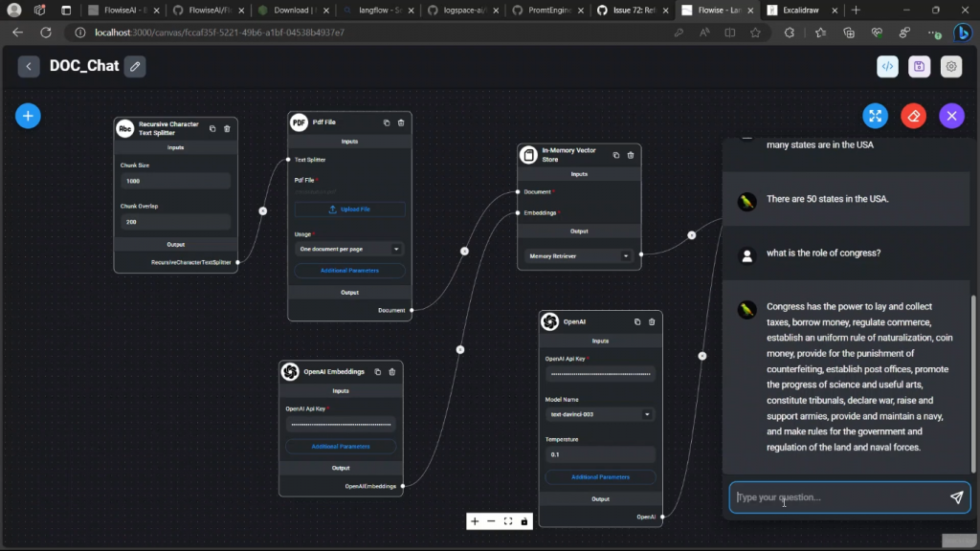Open the Usage dropdown in Pdf File

coord(349,249)
